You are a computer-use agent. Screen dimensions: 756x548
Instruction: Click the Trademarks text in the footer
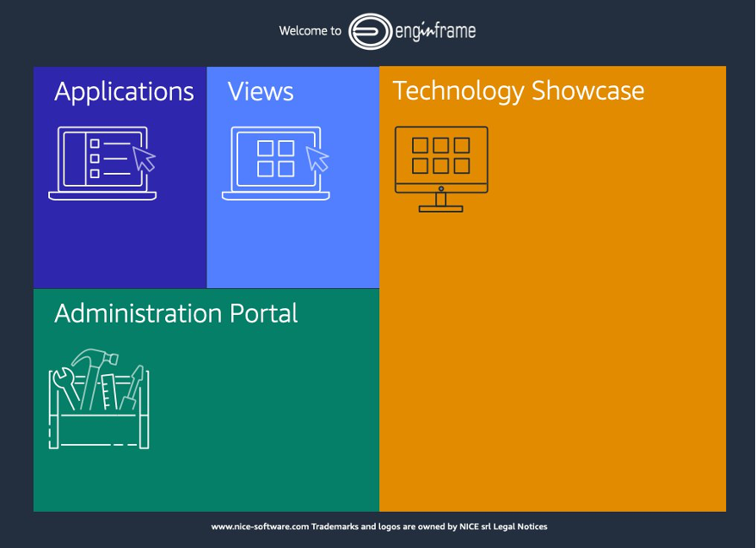coord(335,526)
